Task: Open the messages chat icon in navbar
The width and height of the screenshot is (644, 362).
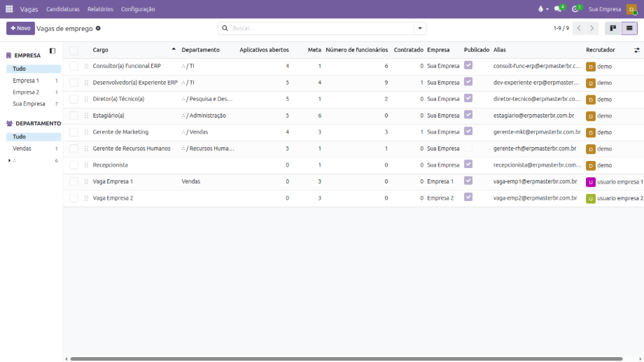Action: tap(558, 9)
